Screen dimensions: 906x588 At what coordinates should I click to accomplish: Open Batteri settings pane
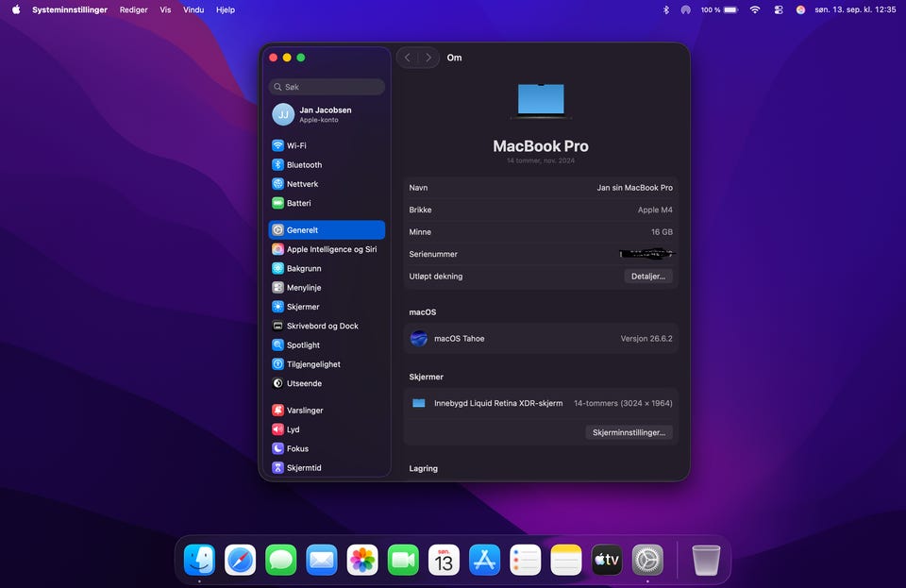tap(327, 203)
